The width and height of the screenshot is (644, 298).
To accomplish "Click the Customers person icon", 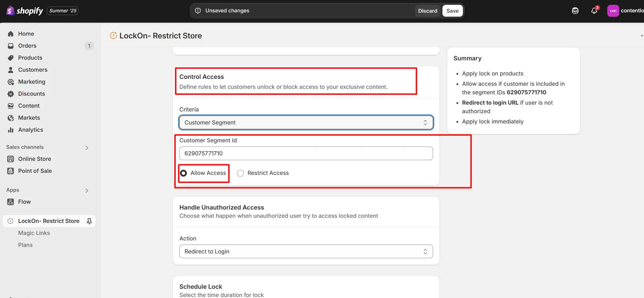I will pos(11,70).
